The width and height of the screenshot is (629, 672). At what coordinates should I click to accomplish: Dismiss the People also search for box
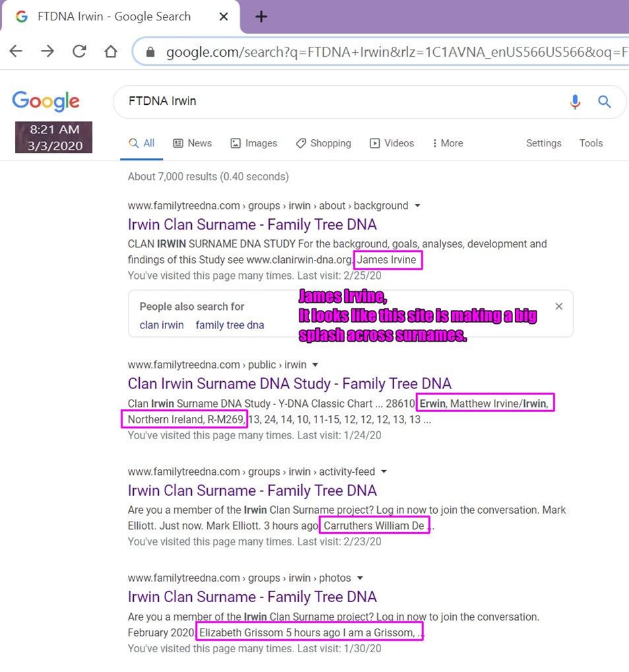[x=558, y=307]
